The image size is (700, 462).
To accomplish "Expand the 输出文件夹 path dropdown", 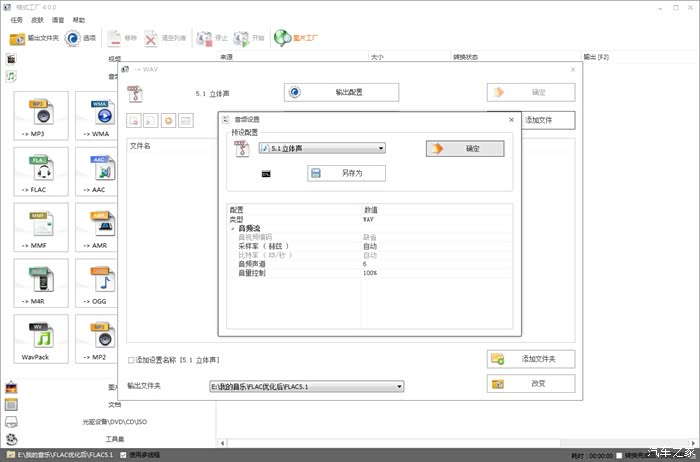I will click(399, 385).
